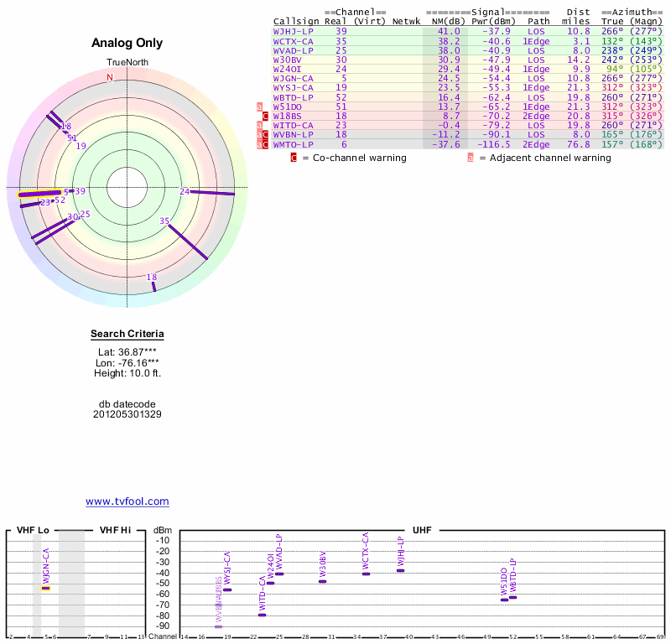Open the www.tvfool.com link

point(127,501)
